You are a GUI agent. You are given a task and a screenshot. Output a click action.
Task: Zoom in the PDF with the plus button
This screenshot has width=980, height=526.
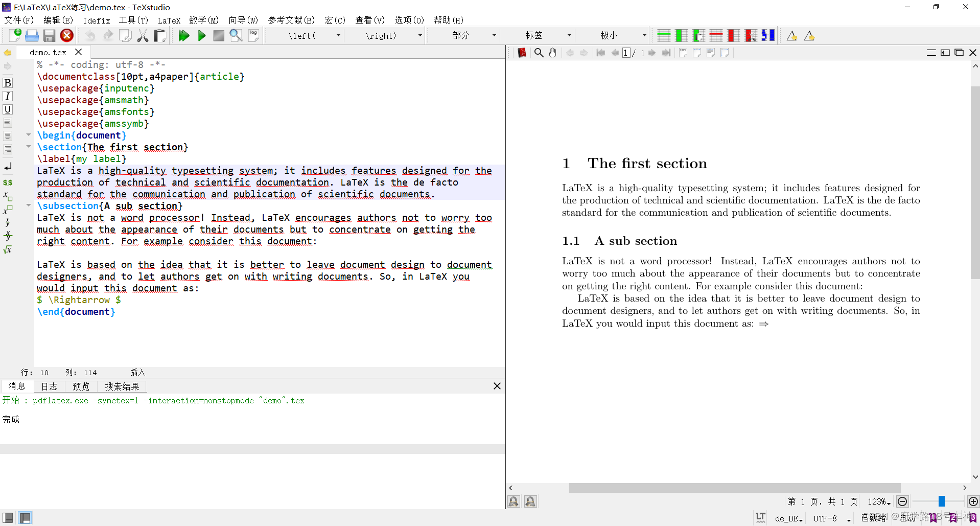coord(973,501)
